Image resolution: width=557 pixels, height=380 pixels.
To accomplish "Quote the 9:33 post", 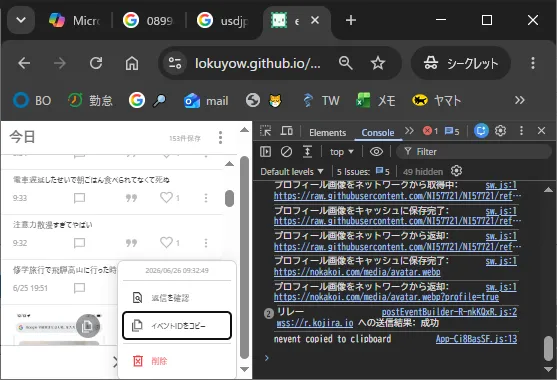I will point(131,198).
